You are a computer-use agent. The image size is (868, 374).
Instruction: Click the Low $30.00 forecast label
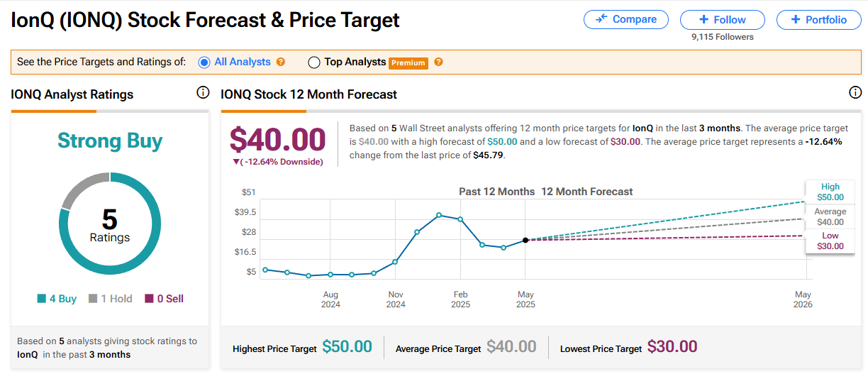tap(830, 241)
